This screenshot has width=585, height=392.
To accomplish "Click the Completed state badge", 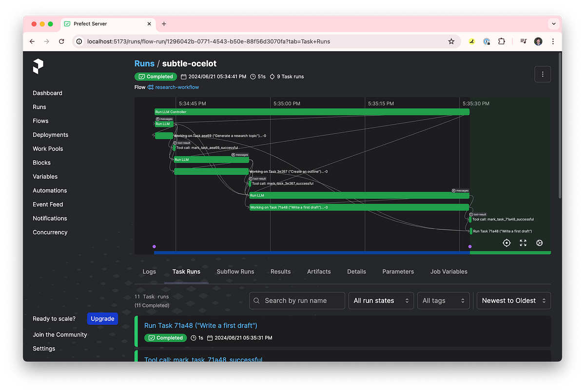I will click(x=156, y=76).
